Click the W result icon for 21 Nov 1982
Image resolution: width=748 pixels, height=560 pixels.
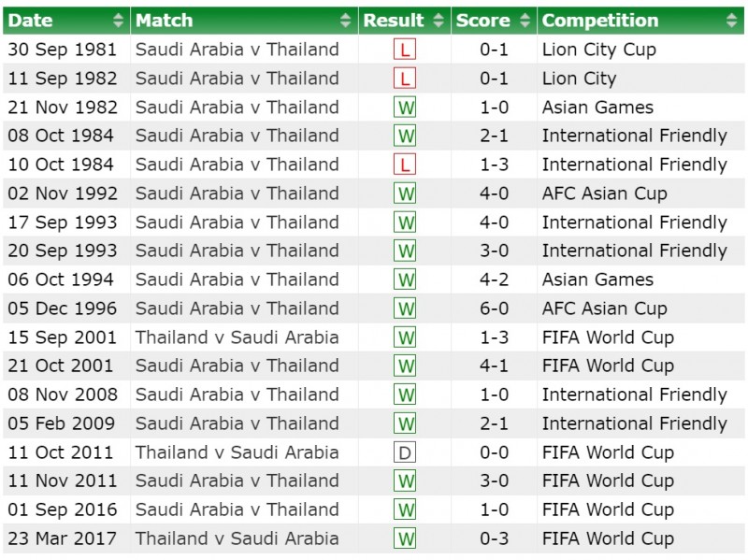point(405,108)
